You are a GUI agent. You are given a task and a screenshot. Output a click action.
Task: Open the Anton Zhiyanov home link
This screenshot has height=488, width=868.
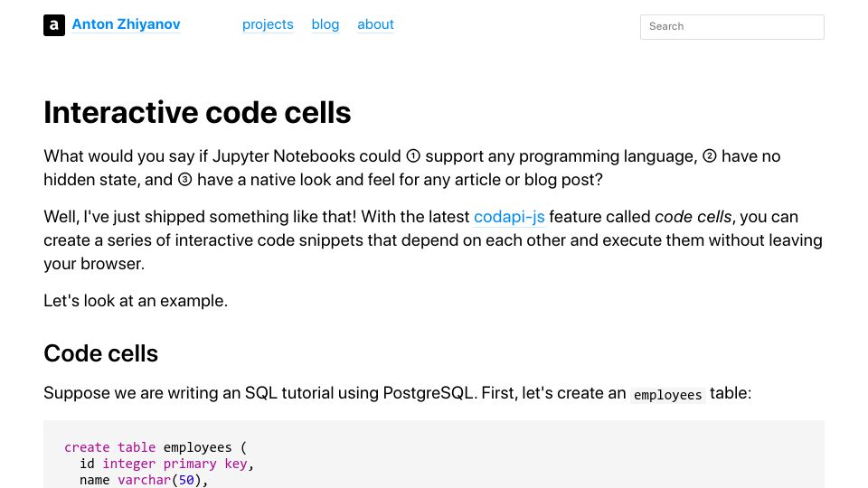[127, 24]
